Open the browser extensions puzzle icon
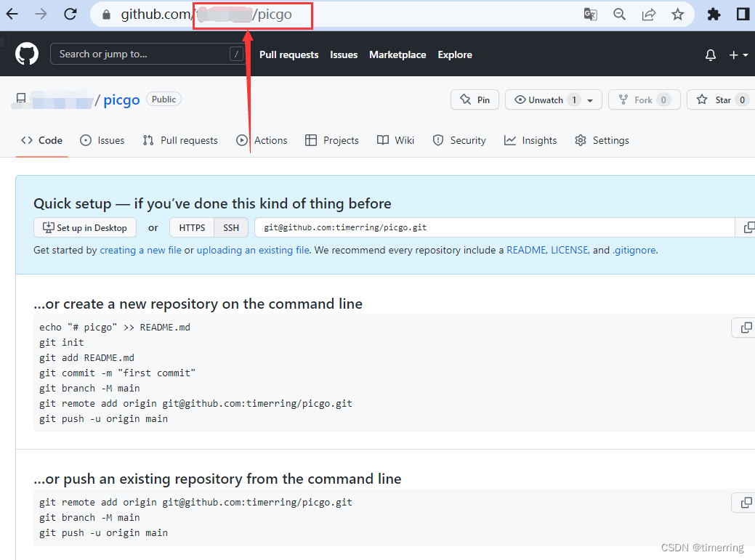The height and width of the screenshot is (560, 755). click(x=714, y=15)
